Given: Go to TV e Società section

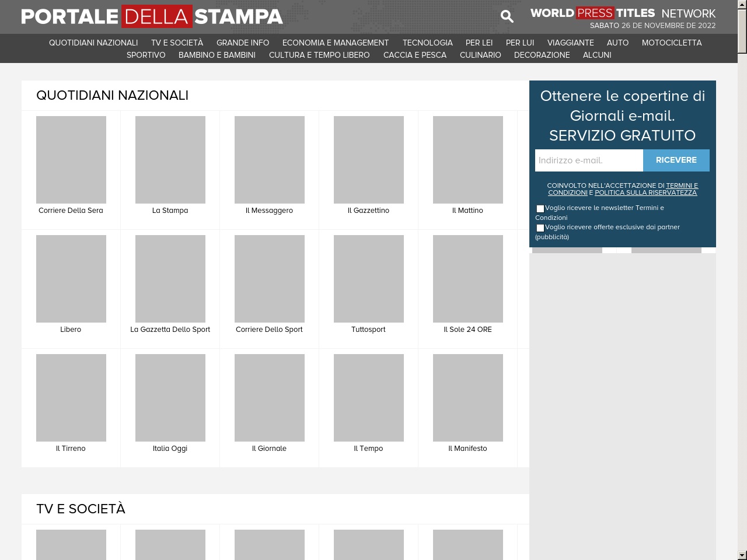Looking at the screenshot, I should pos(177,43).
